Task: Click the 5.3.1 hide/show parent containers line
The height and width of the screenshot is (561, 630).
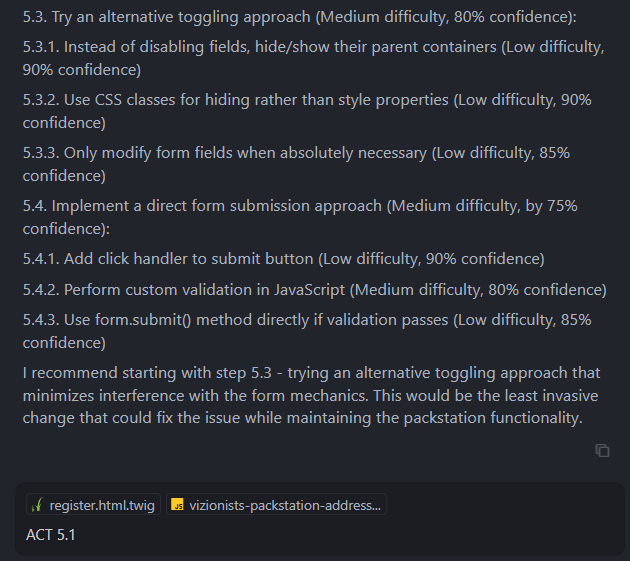Action: tap(313, 58)
